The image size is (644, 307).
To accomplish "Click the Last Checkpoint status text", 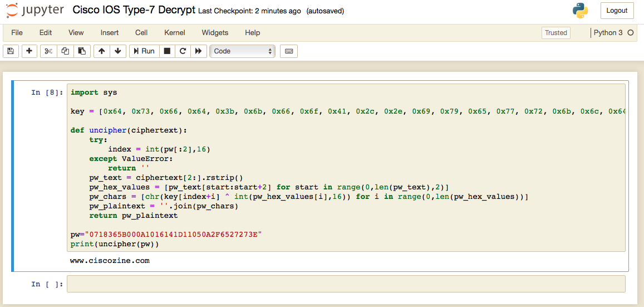I will tap(249, 12).
